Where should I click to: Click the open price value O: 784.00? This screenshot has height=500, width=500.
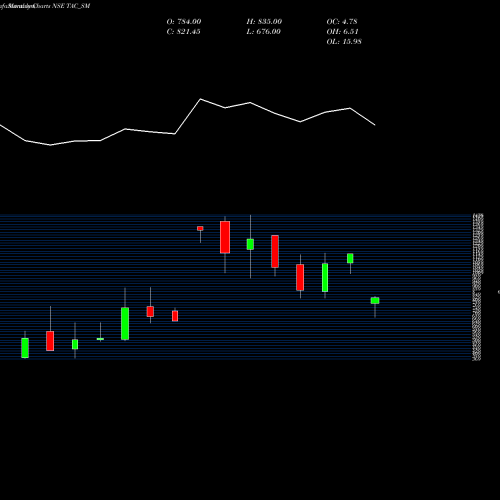tap(184, 22)
